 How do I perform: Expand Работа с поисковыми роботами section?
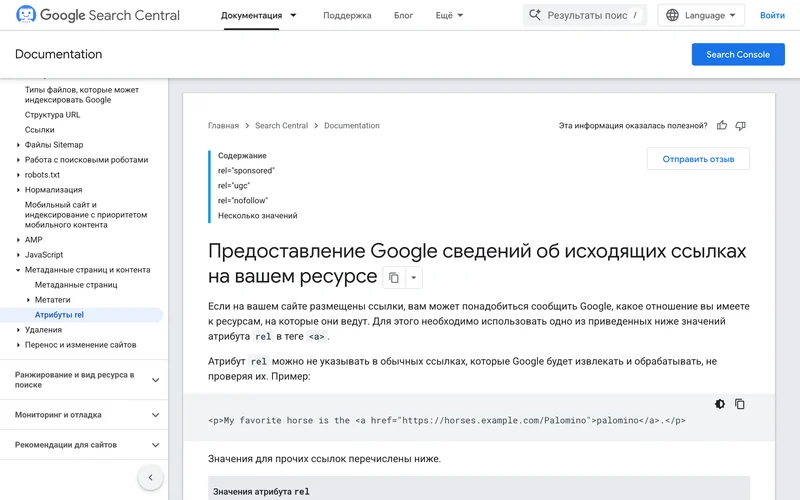(18, 160)
